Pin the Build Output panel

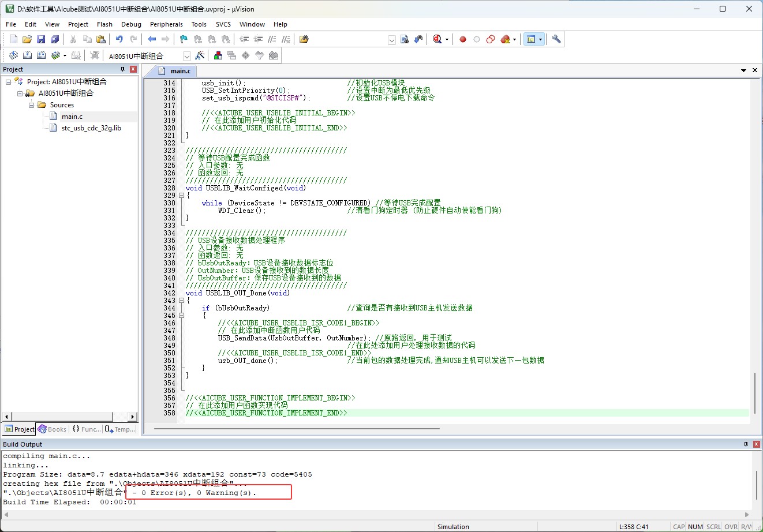(x=746, y=444)
